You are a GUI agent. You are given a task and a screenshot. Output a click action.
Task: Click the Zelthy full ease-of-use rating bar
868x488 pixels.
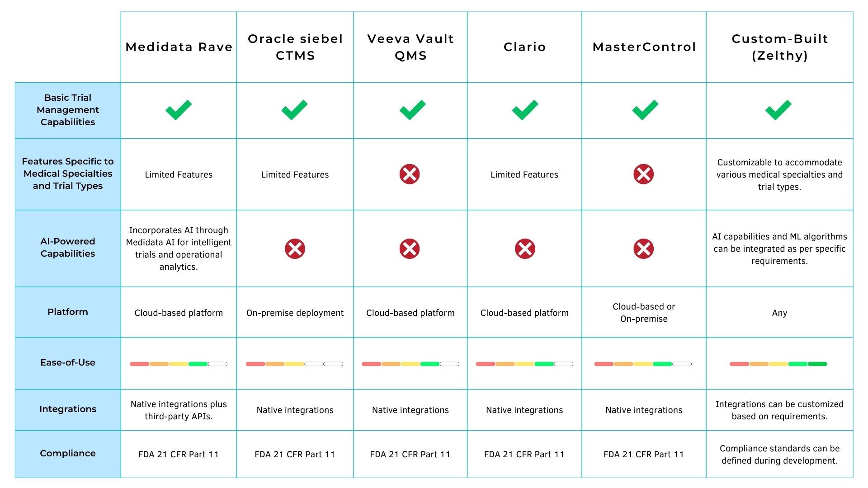[x=778, y=364]
